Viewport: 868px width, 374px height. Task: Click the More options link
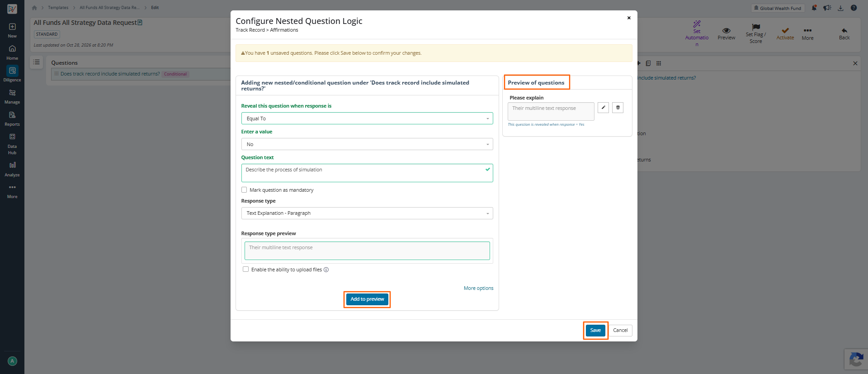[478, 288]
